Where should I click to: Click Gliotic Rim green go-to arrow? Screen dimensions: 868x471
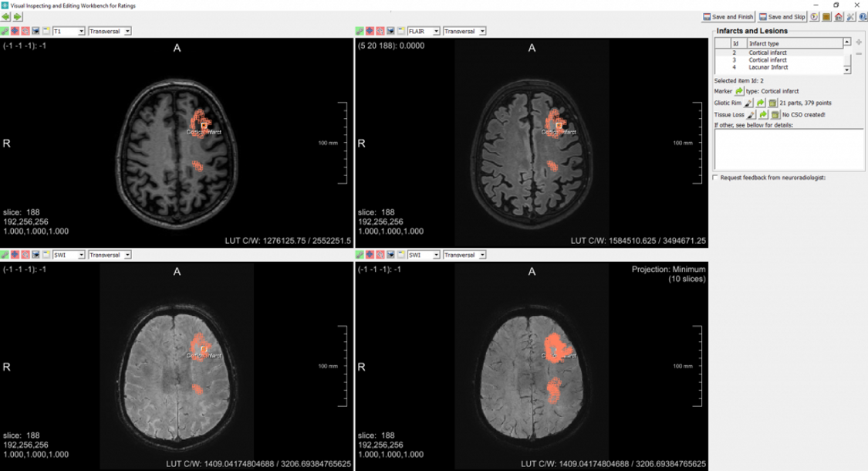761,103
